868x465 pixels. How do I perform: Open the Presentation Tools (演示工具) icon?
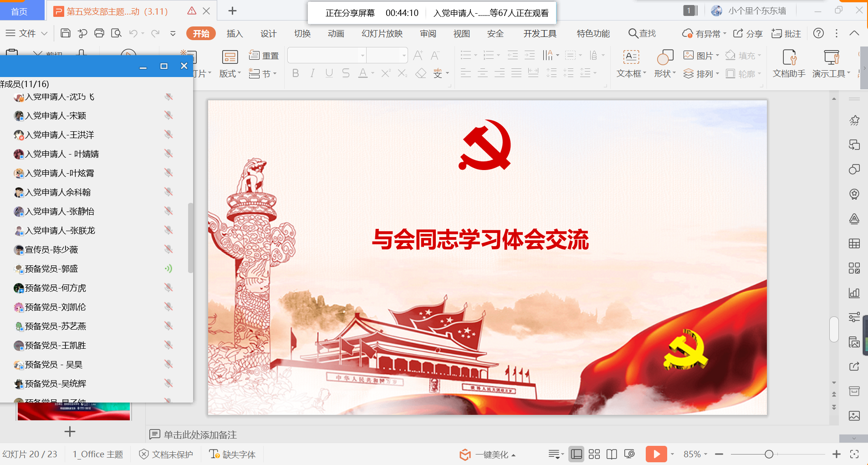[x=831, y=57]
